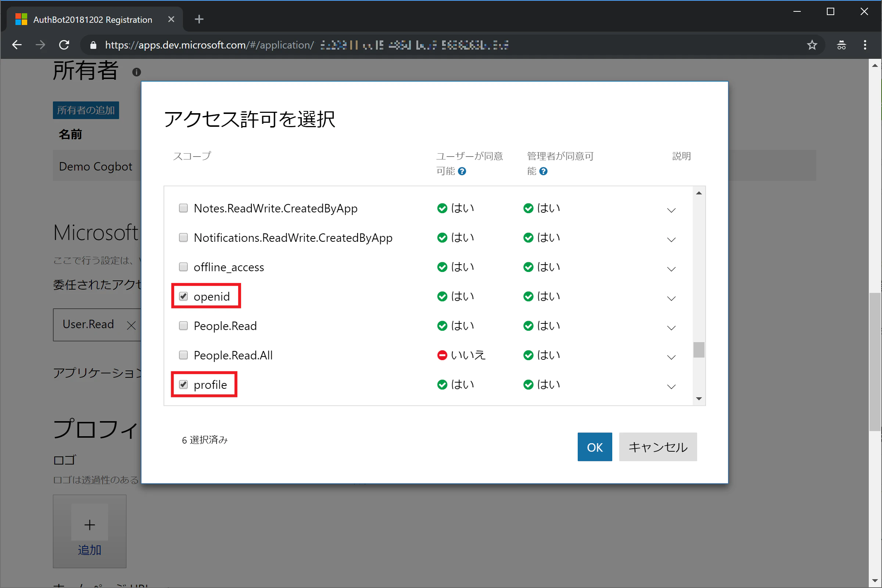Click the キャンセル button
The image size is (882, 588).
click(658, 447)
